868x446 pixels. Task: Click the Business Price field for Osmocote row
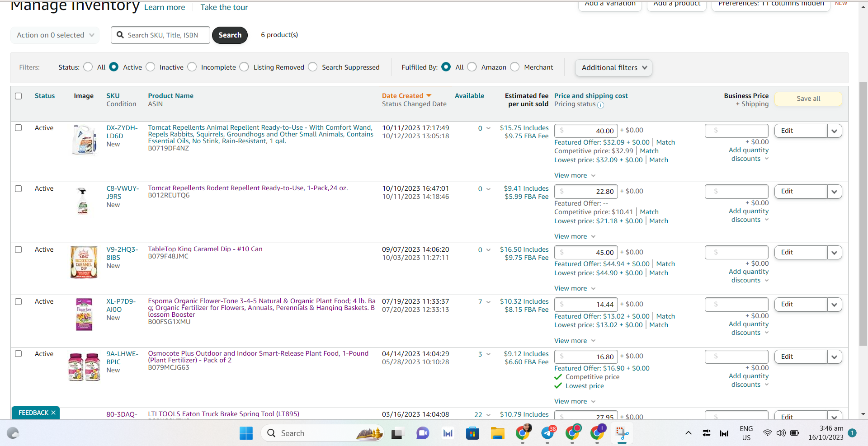(736, 357)
